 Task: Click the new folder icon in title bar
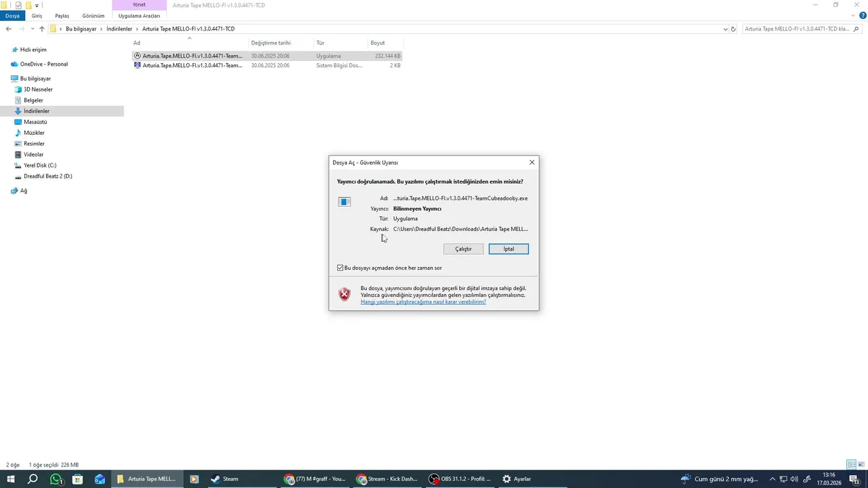pos(28,5)
